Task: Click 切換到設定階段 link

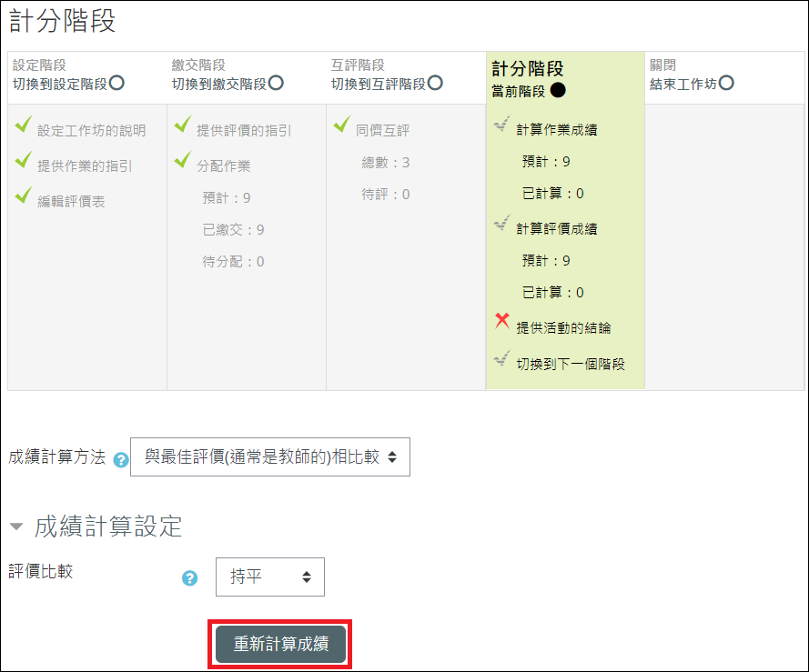Action: 60,84
